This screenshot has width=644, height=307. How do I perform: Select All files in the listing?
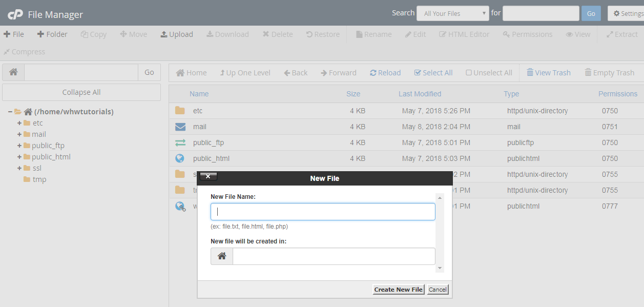coord(433,72)
